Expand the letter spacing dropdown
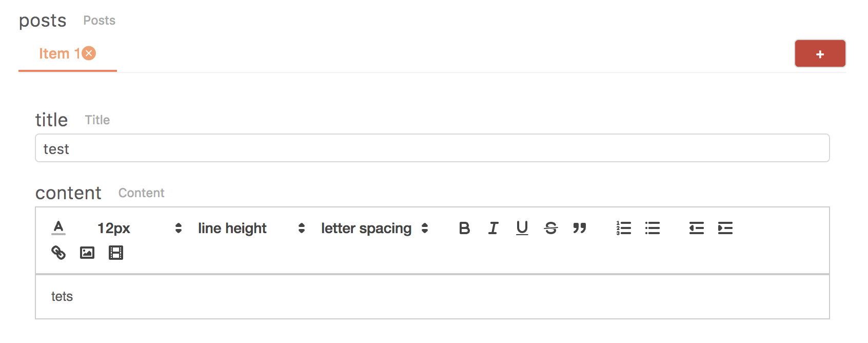 374,228
